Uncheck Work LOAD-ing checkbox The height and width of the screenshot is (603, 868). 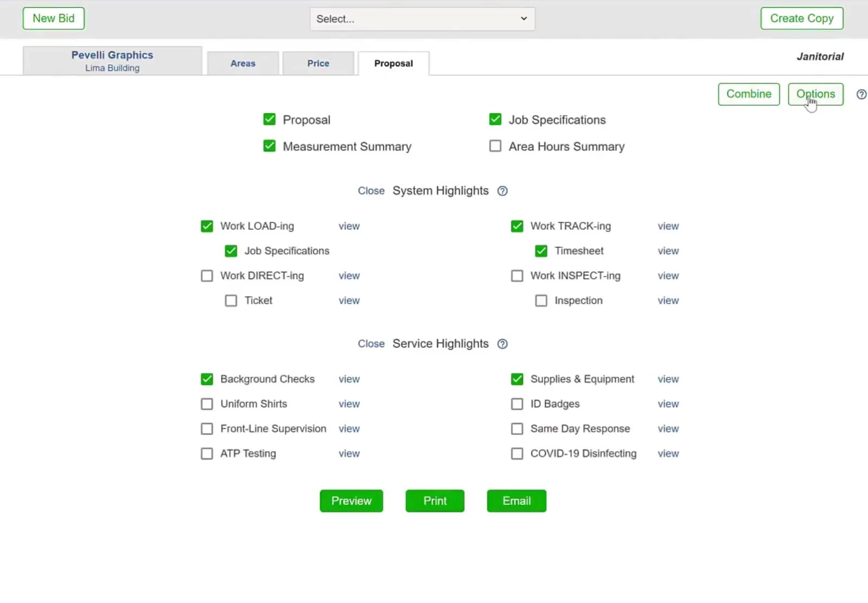pos(207,226)
